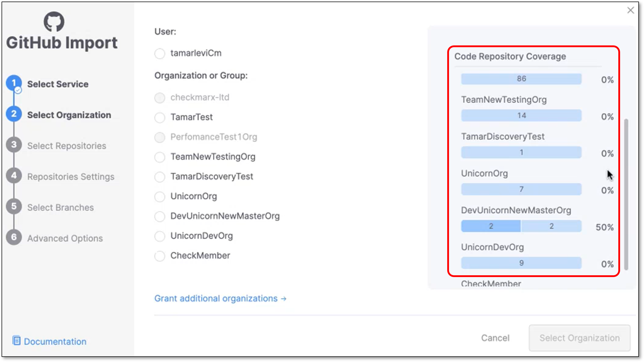Close the GitHub Import dialog

(631, 10)
